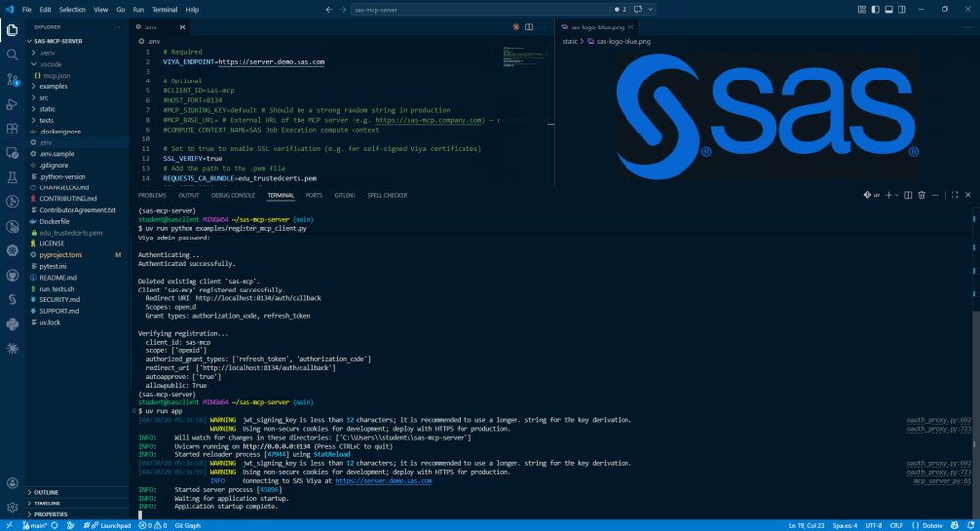This screenshot has height=531, width=980.
Task: Open Customize Layout icon
Action: point(862,10)
